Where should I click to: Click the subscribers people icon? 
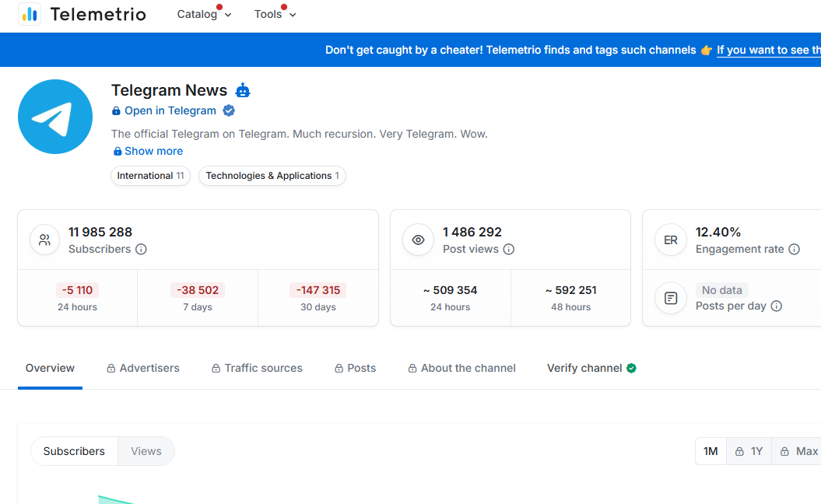[45, 240]
